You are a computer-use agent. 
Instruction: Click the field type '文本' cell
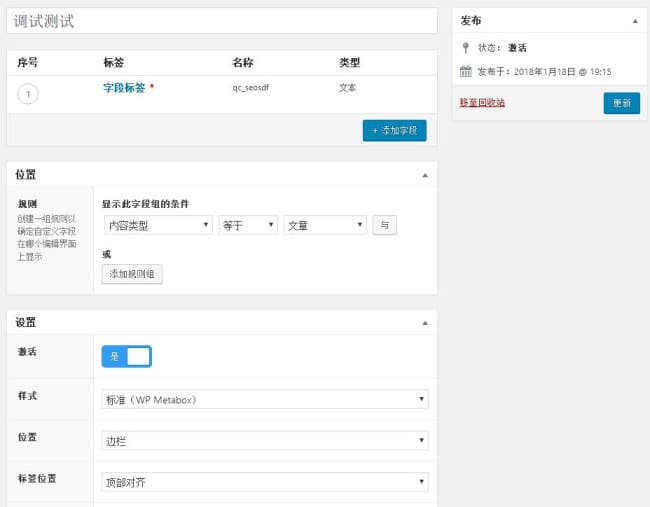(x=347, y=87)
